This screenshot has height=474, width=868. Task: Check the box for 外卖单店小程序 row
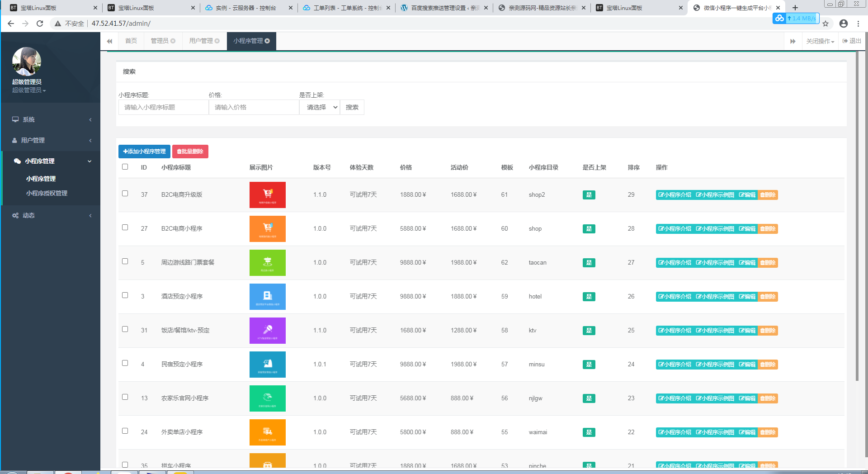pyautogui.click(x=125, y=431)
